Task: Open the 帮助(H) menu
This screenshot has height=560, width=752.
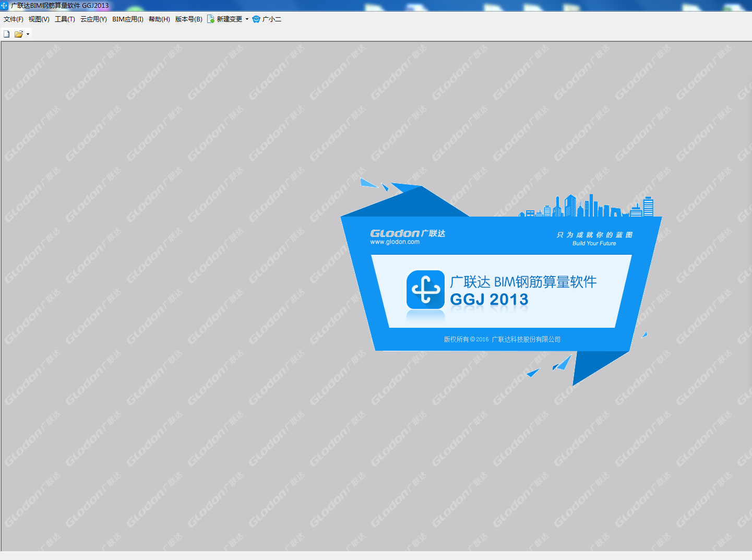Action: (159, 19)
